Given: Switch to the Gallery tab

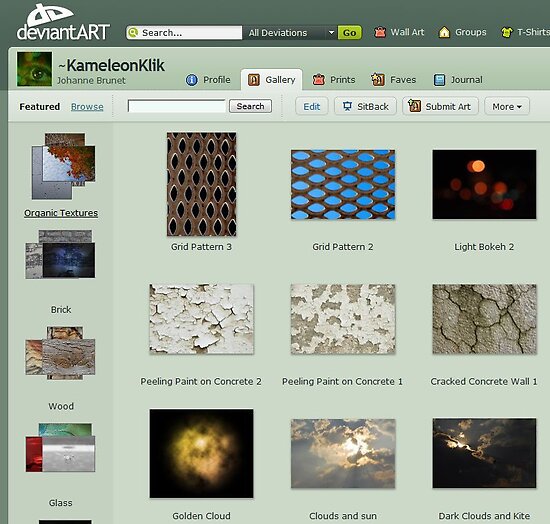Looking at the screenshot, I should (271, 80).
